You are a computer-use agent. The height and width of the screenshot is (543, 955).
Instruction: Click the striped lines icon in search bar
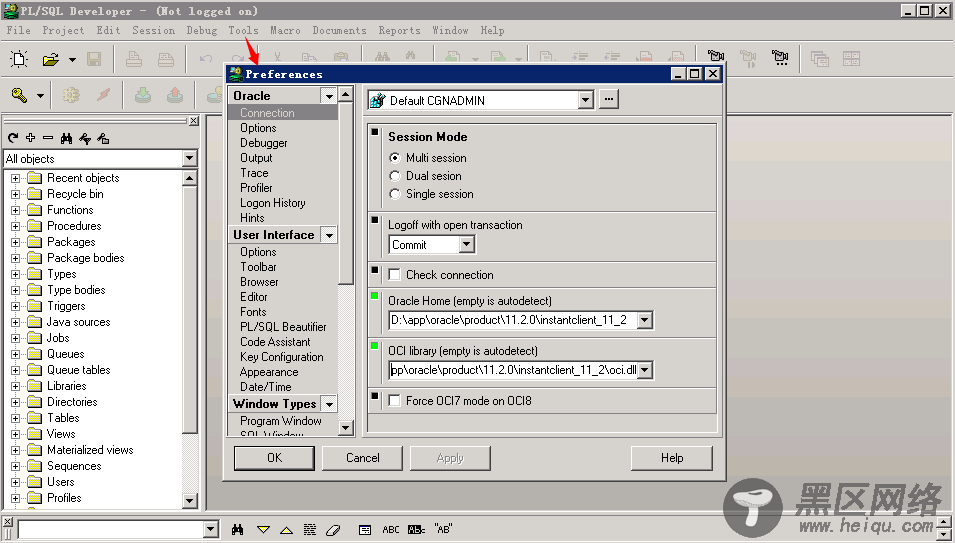pyautogui.click(x=310, y=530)
